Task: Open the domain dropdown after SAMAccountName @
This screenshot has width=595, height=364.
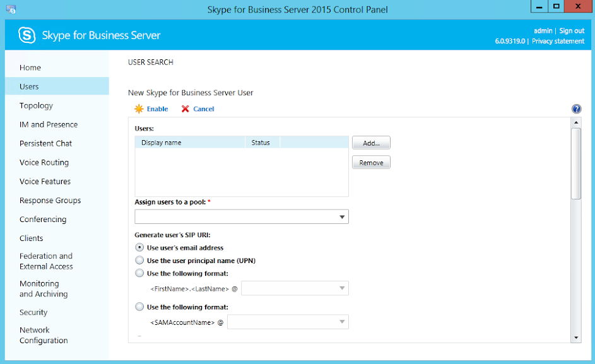Action: (x=288, y=322)
